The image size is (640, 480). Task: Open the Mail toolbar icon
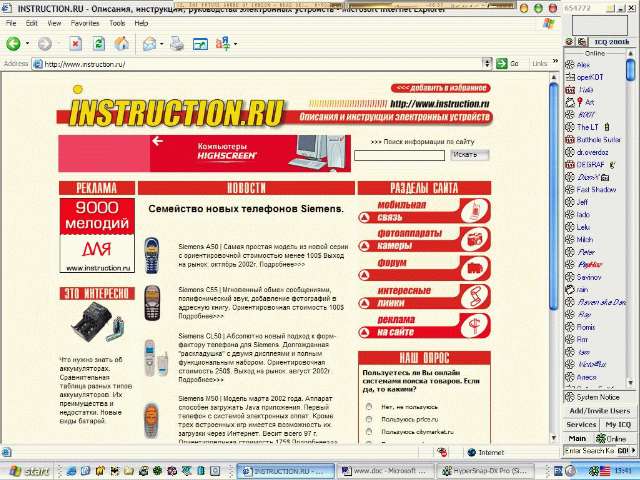click(149, 44)
